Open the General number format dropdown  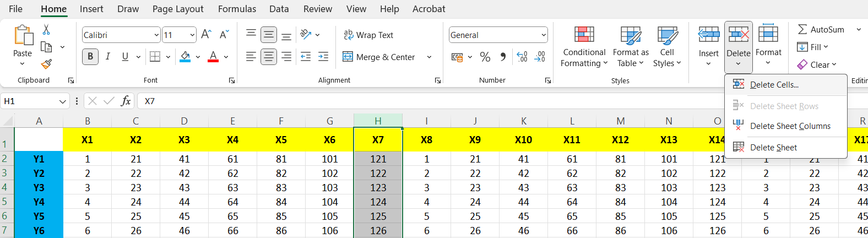[x=544, y=35]
